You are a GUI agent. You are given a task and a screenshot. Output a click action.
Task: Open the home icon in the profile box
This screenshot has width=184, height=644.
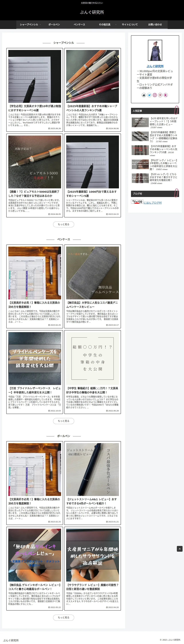(x=144, y=95)
